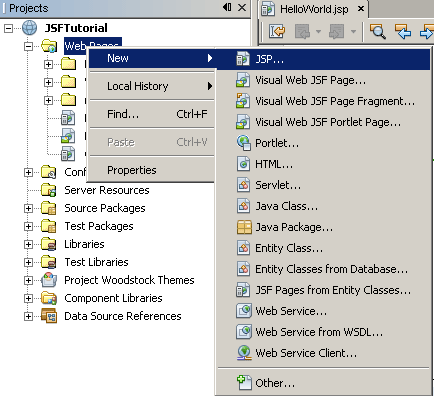Image resolution: width=434 pixels, height=396 pixels.
Task: Select Source Packages in the tree
Action: click(105, 208)
